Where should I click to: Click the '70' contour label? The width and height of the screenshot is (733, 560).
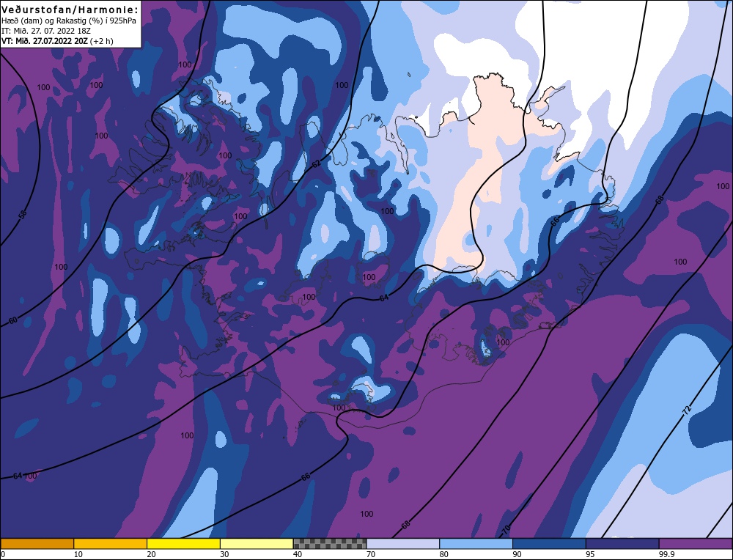point(505,530)
